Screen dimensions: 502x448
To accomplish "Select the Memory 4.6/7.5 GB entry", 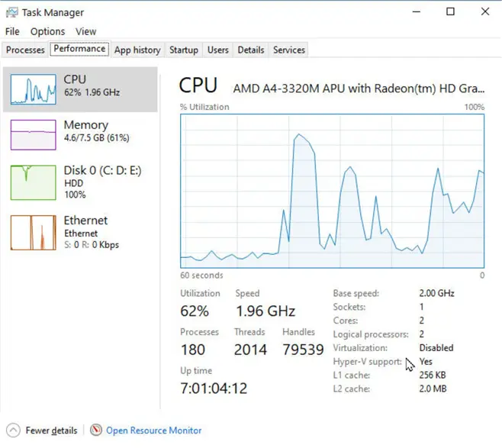I will (x=80, y=135).
